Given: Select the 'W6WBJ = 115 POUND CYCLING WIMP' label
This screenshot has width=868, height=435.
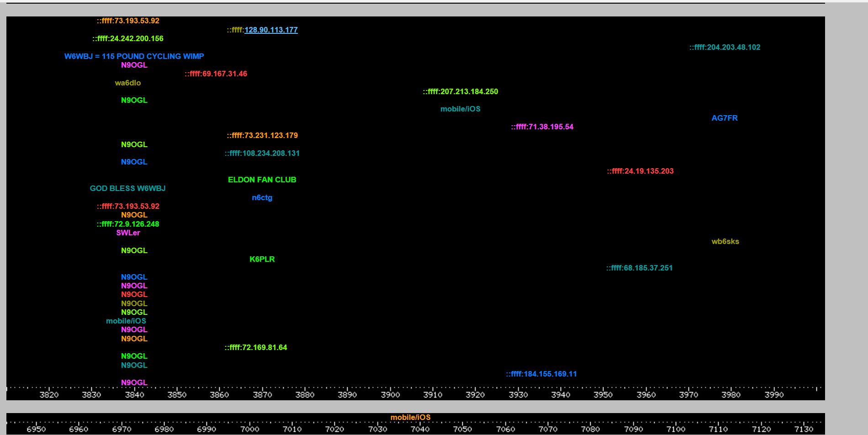Looking at the screenshot, I should [134, 56].
